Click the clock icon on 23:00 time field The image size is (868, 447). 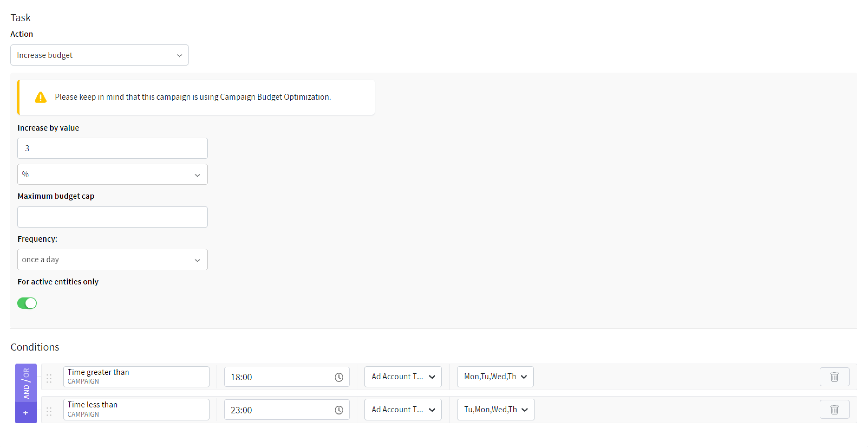pyautogui.click(x=340, y=410)
